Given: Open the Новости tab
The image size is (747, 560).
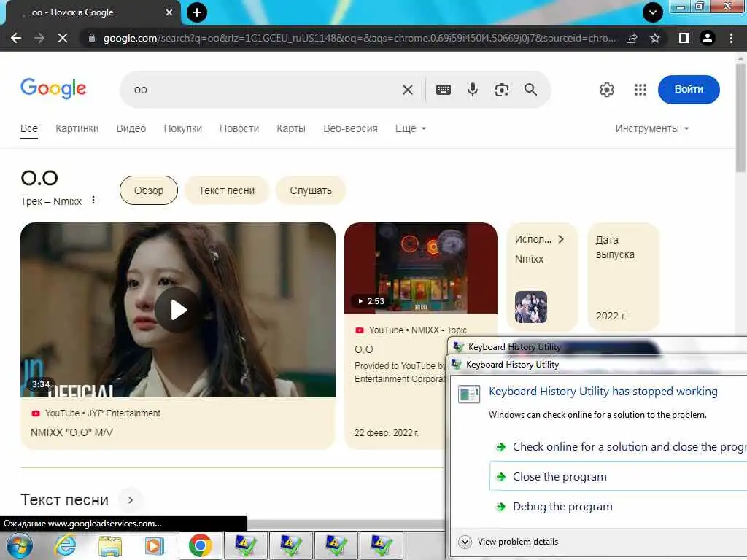Looking at the screenshot, I should 239,128.
